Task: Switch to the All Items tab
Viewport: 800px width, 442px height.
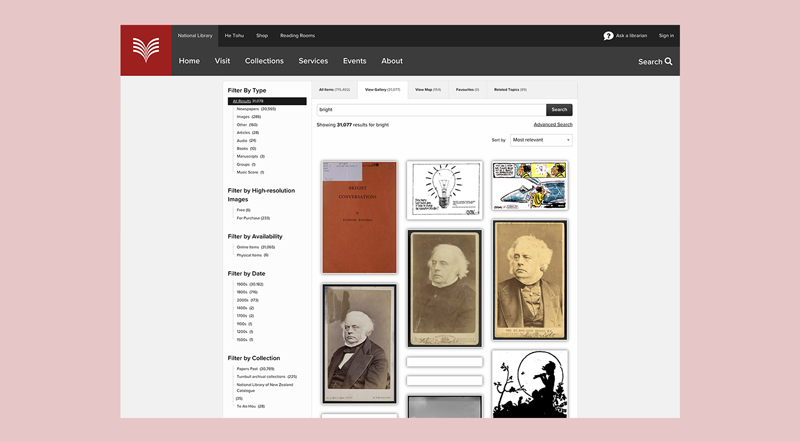Action: [x=334, y=90]
